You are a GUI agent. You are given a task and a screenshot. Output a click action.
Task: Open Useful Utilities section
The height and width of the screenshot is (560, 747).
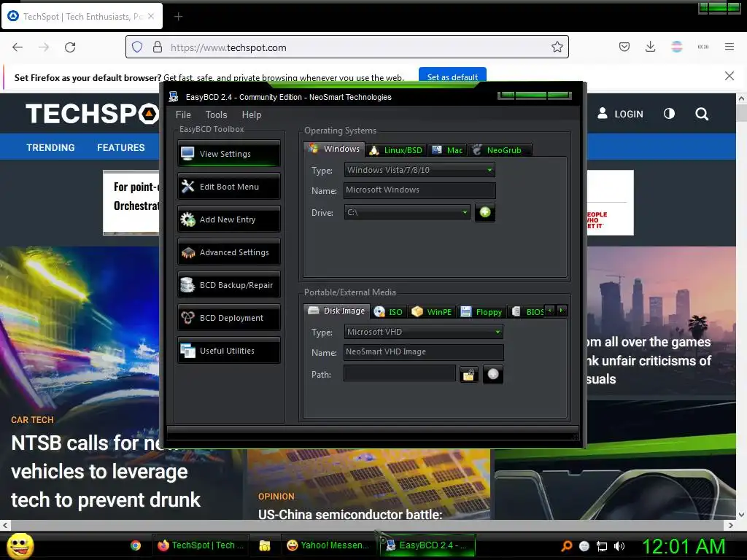(x=229, y=351)
